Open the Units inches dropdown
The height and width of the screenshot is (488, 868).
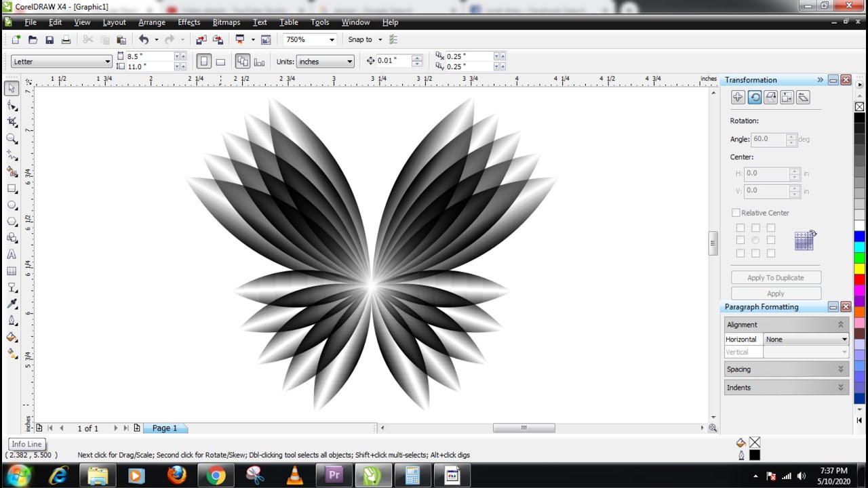(349, 62)
